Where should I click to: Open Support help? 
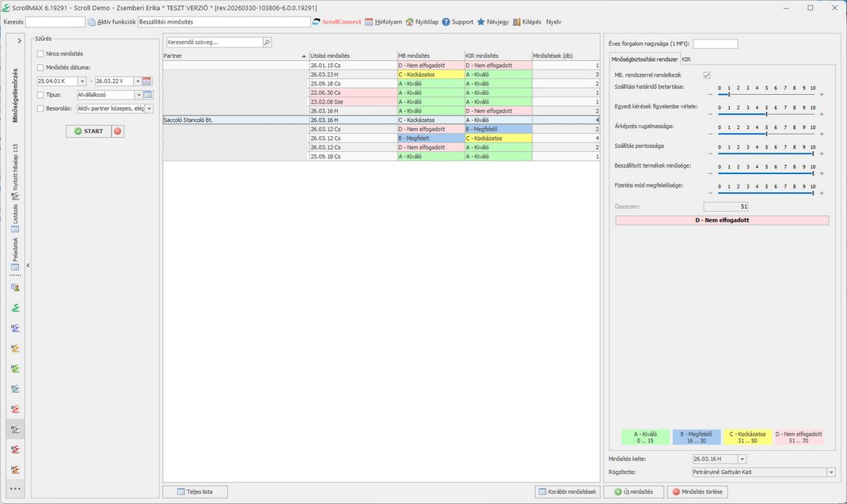tap(458, 22)
